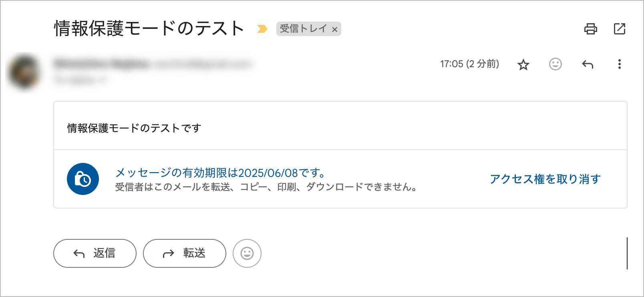The image size is (644, 297).
Task: Click the 17:05 (2 分前) timestamp
Action: [x=470, y=64]
